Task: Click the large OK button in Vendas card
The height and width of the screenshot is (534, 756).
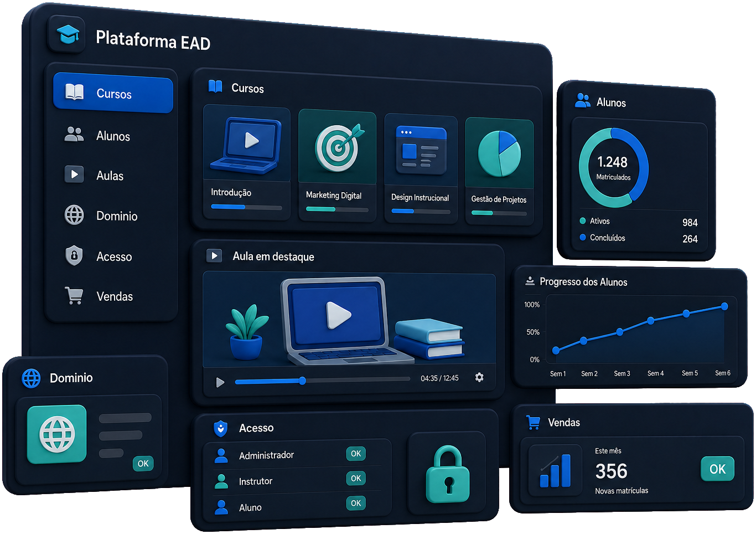Action: point(717,469)
